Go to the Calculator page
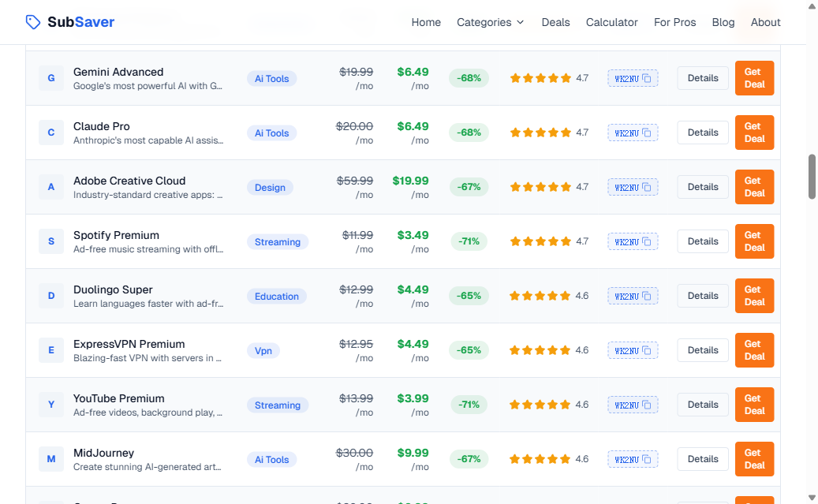The height and width of the screenshot is (504, 818). (611, 22)
